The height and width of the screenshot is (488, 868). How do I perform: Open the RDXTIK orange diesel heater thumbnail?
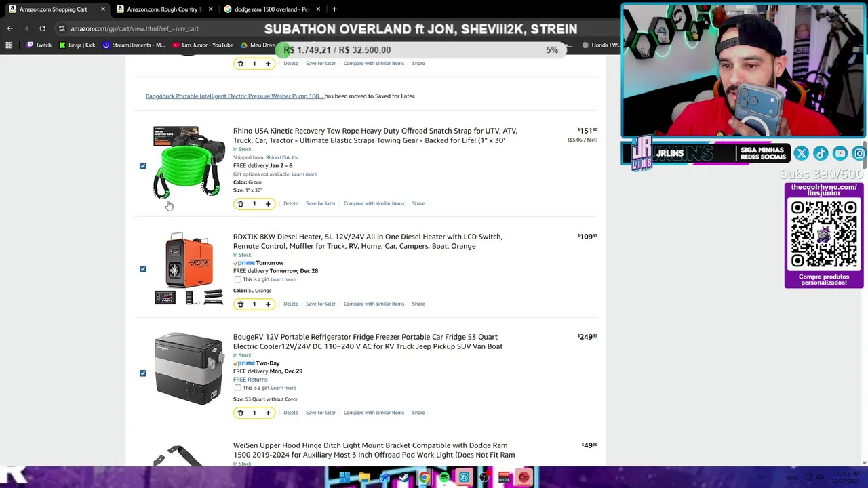pyautogui.click(x=189, y=268)
